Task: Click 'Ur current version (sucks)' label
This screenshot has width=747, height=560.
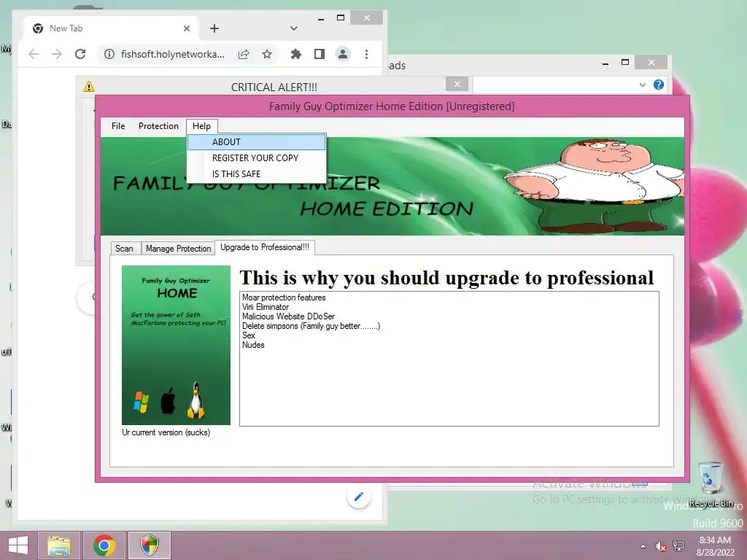Action: tap(166, 432)
